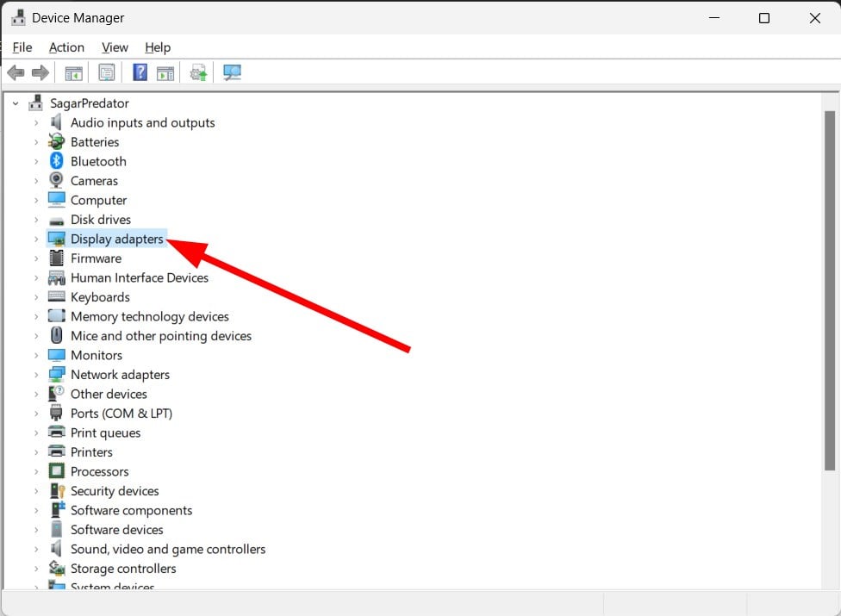Open the Help menu

coord(158,47)
